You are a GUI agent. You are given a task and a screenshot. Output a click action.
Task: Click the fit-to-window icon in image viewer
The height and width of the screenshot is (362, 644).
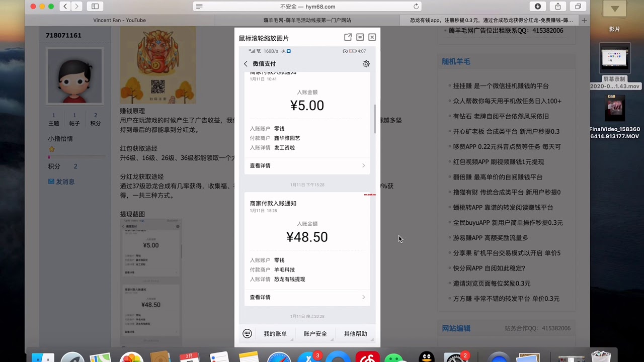click(360, 37)
